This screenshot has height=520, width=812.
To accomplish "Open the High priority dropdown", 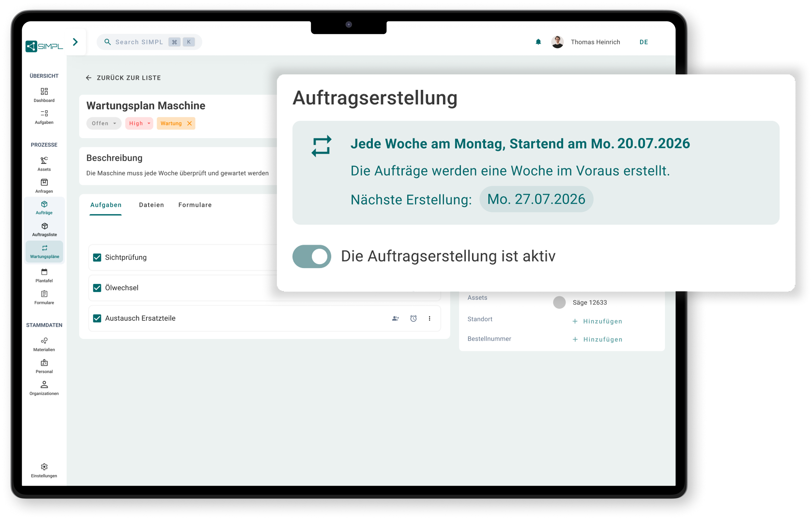I will tap(139, 123).
